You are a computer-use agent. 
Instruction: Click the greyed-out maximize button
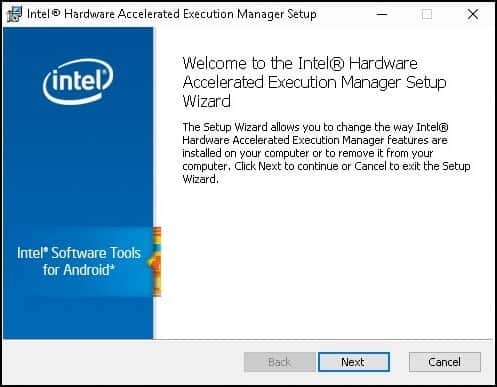pyautogui.click(x=427, y=14)
